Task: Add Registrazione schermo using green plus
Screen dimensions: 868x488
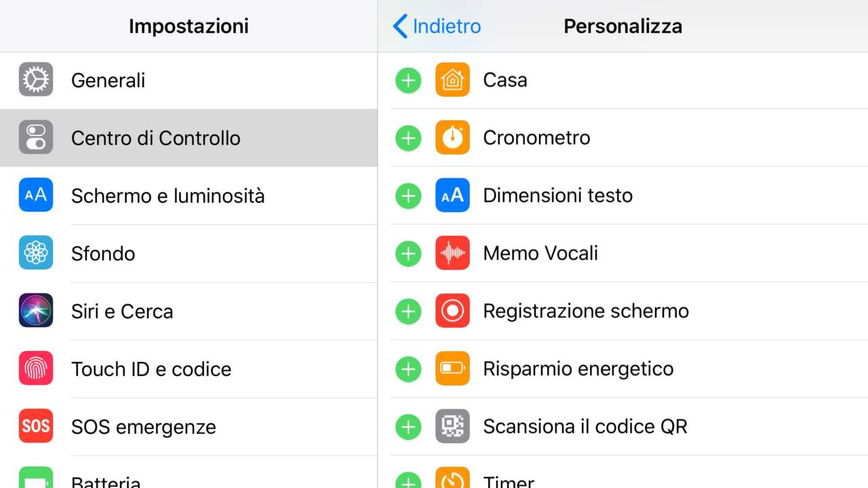Action: (408, 311)
